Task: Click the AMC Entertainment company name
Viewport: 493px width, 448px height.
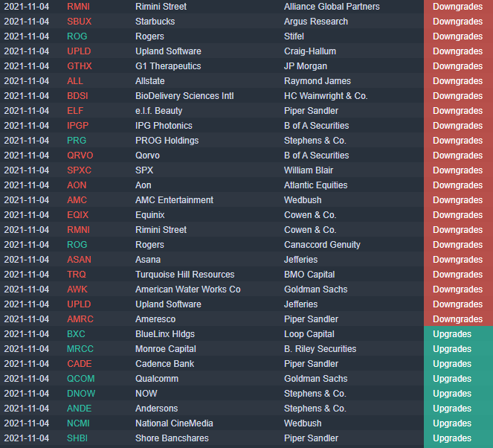Action: 174,200
